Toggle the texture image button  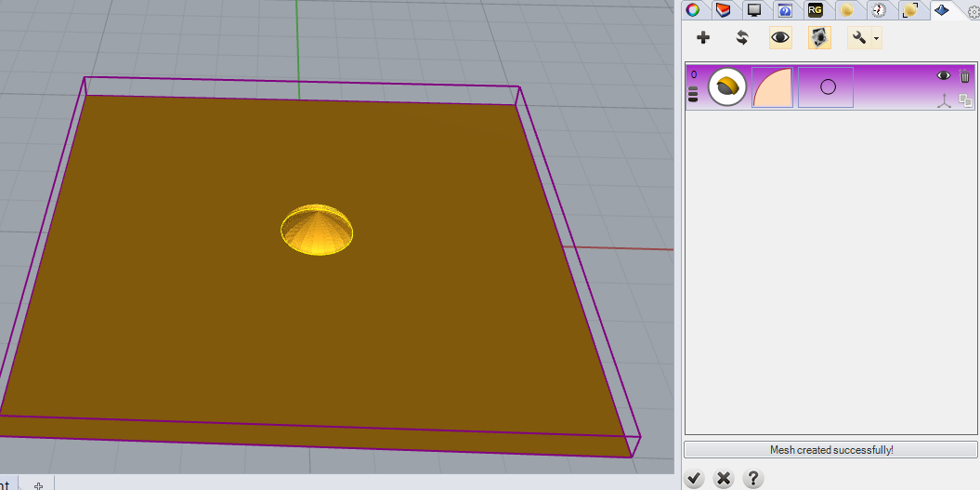[819, 38]
